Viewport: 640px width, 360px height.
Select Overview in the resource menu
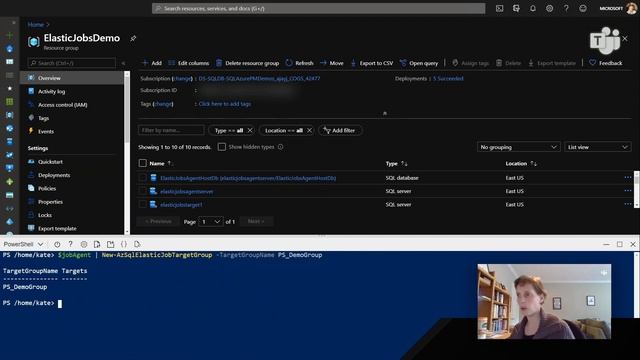pyautogui.click(x=71, y=78)
